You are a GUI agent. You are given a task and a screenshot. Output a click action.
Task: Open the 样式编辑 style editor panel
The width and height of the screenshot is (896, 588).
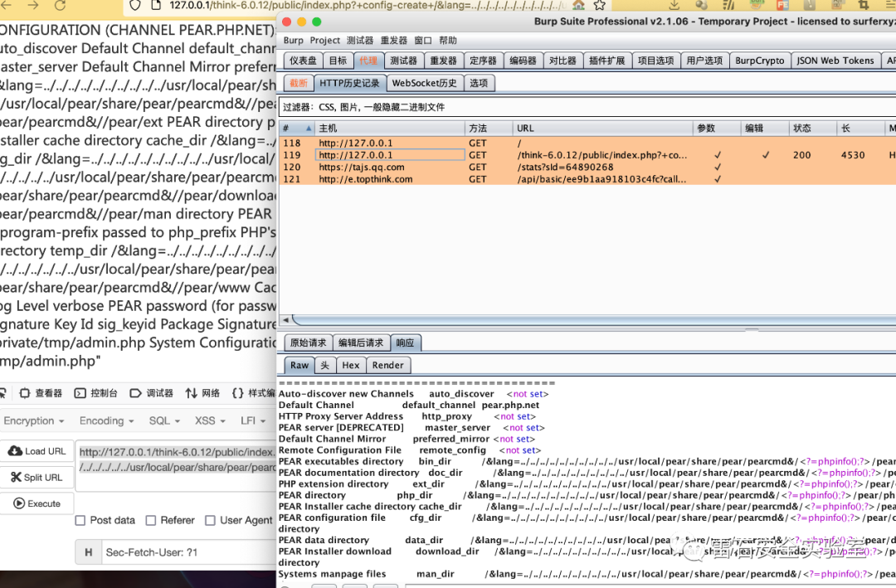point(254,393)
